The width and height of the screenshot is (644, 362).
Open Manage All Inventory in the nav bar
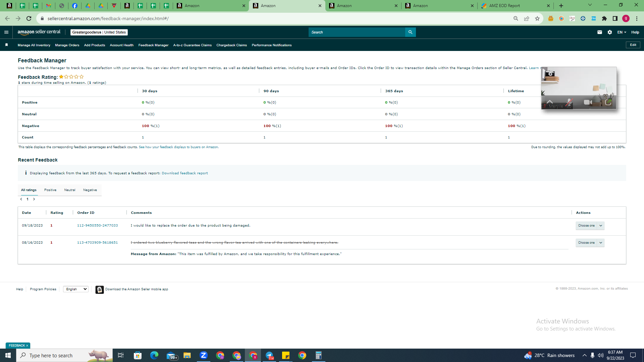pyautogui.click(x=34, y=45)
